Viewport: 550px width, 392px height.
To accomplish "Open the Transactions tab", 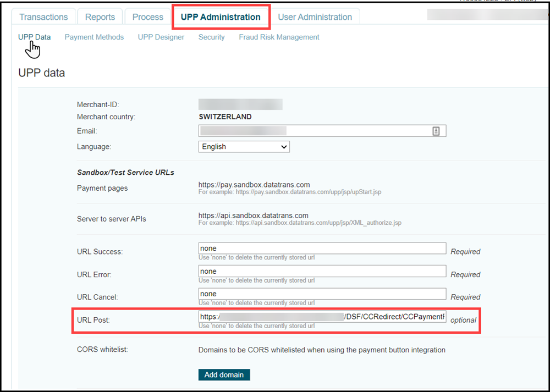I will point(43,17).
